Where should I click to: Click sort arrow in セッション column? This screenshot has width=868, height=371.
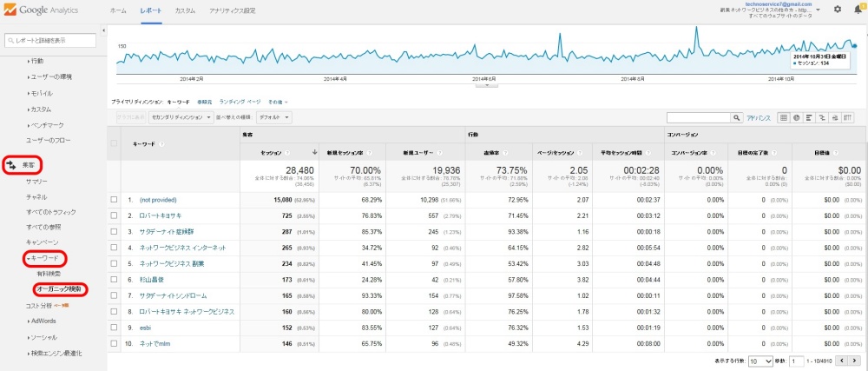[315, 152]
